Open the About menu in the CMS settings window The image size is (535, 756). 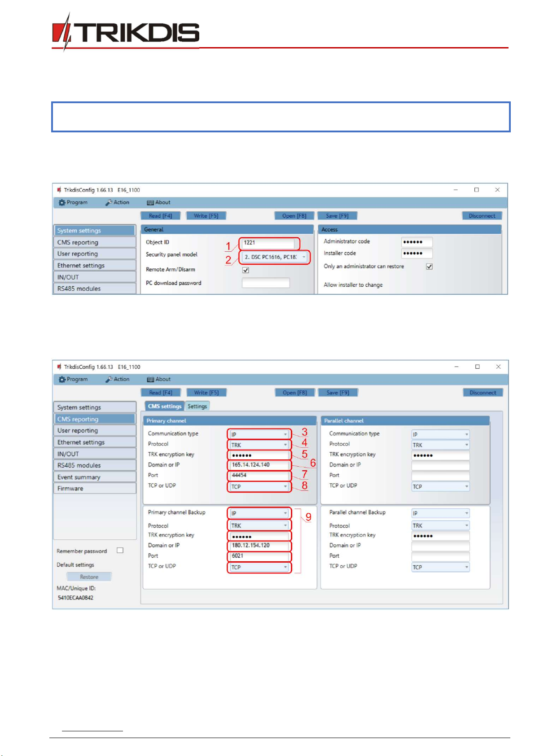[x=159, y=379]
